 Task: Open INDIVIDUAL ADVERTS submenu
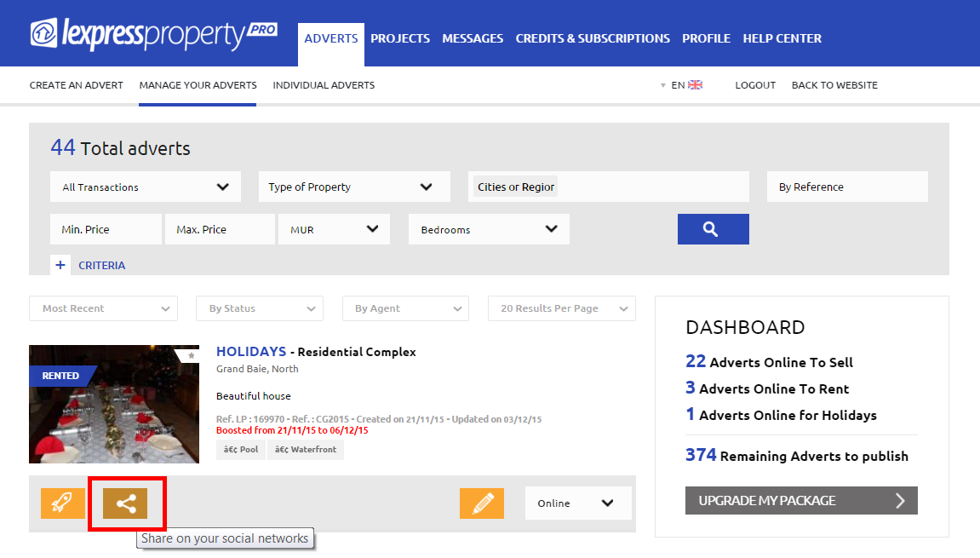click(324, 85)
